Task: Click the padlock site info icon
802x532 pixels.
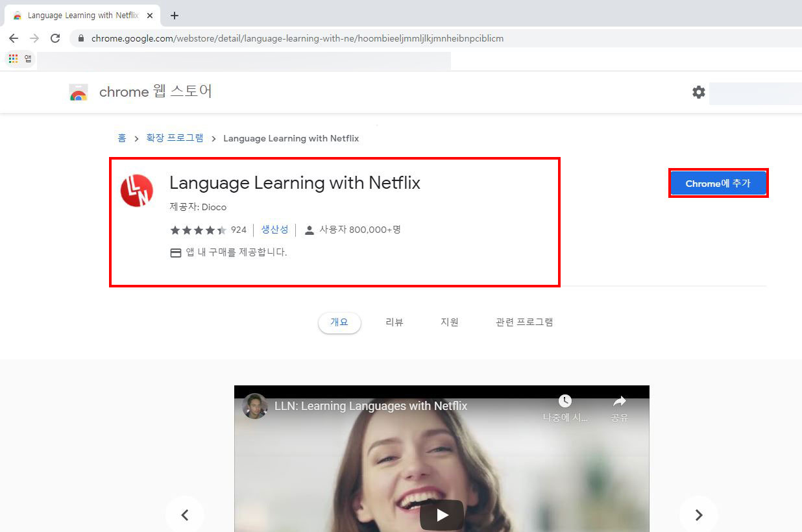Action: (81, 38)
